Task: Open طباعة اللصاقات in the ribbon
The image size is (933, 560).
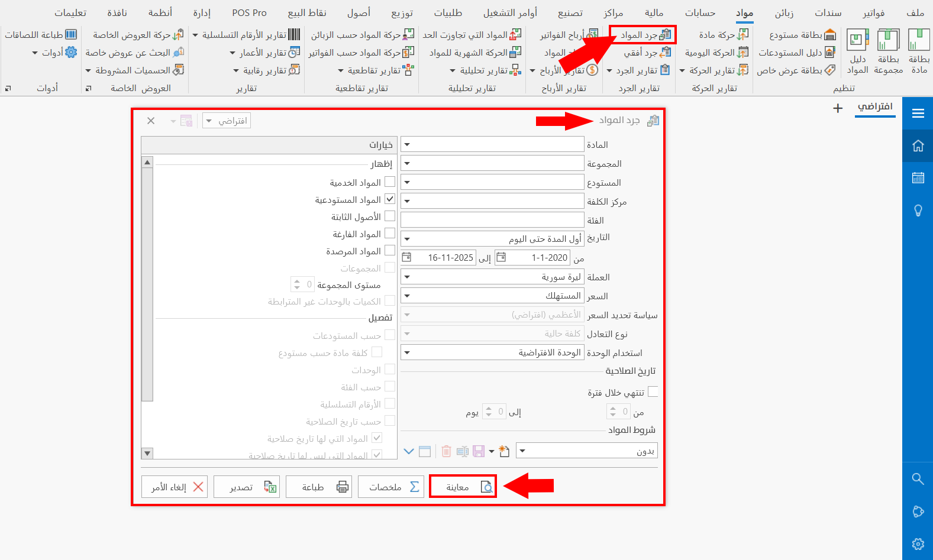Action: [x=41, y=35]
